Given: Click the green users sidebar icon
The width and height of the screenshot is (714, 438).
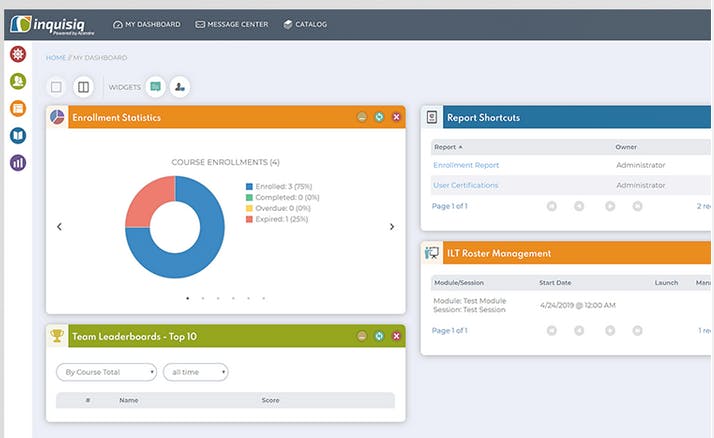Looking at the screenshot, I should coord(18,81).
